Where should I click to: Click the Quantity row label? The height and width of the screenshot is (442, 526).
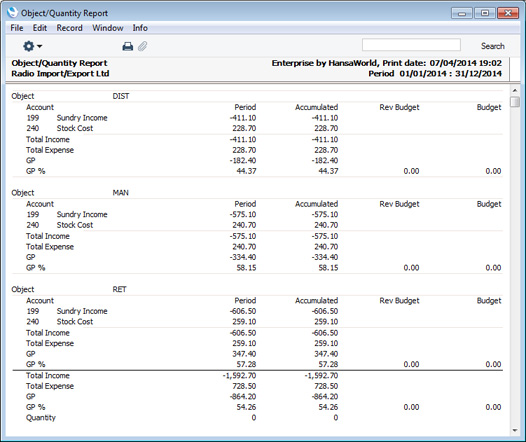(41, 418)
